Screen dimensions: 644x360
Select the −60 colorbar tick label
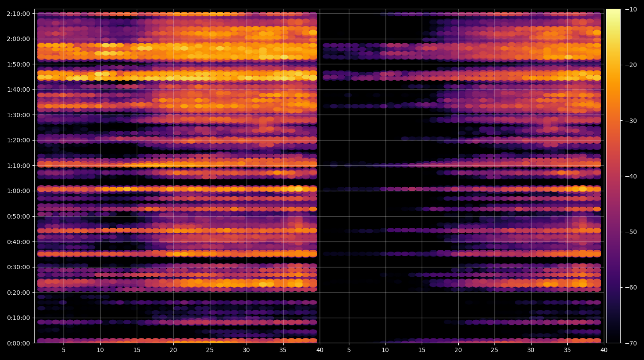point(631,287)
